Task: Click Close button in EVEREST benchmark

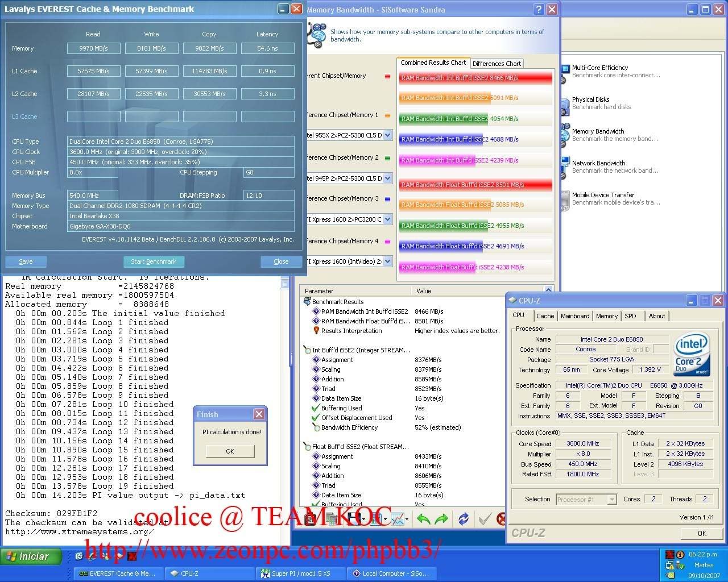Action: [281, 261]
